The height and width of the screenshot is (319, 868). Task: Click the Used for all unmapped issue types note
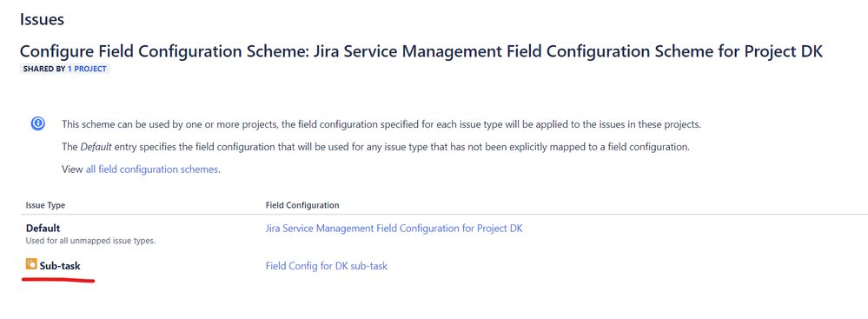pyautogui.click(x=90, y=242)
